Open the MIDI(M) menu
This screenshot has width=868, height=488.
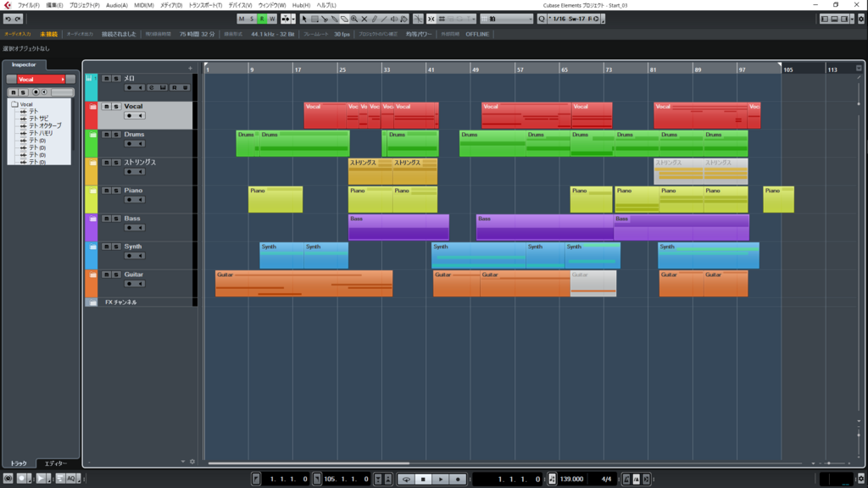pos(144,5)
